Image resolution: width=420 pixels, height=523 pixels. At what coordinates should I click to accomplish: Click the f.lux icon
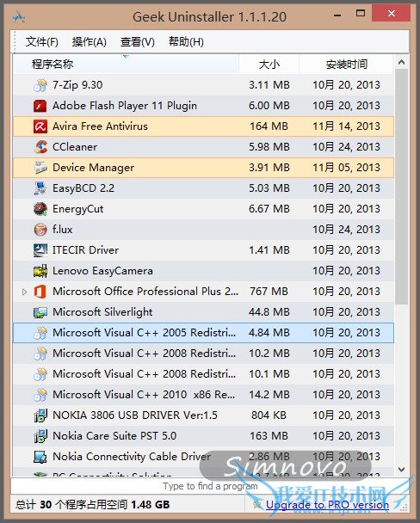click(x=40, y=230)
